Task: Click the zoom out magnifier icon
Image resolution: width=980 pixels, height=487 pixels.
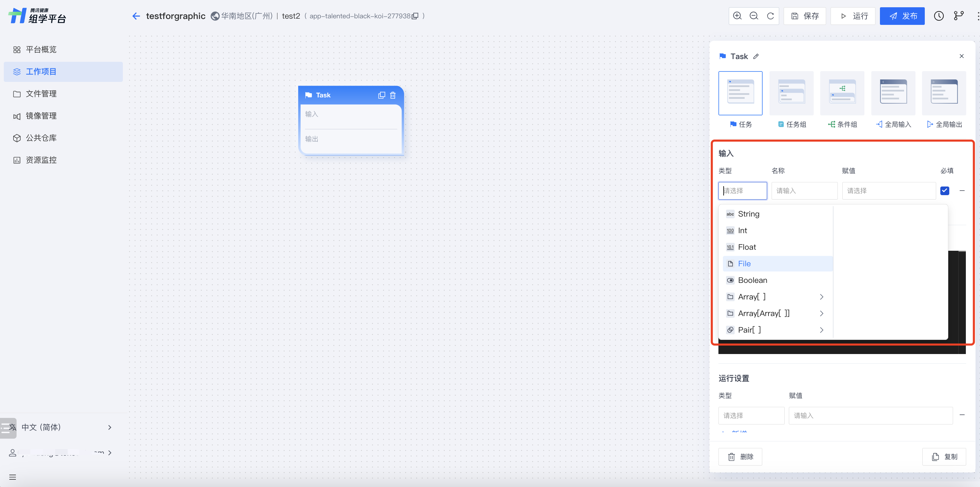Action: click(x=754, y=16)
